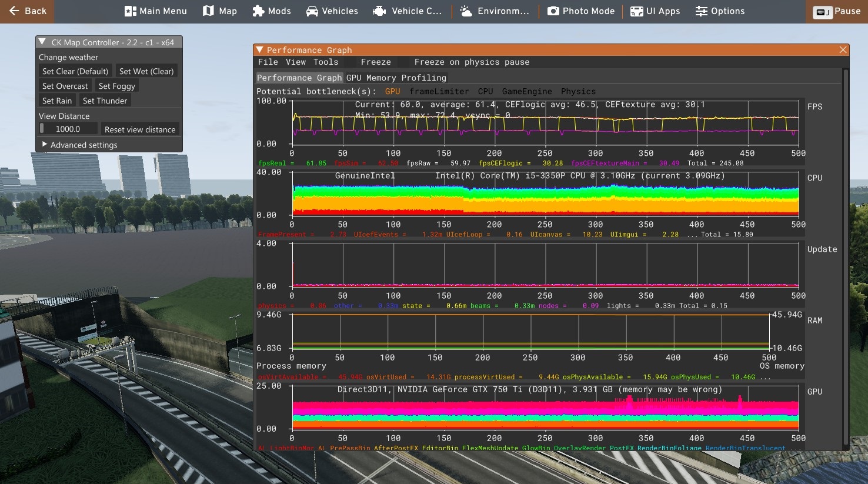The height and width of the screenshot is (484, 868).
Task: Switch to GPU Memory Profiling tab
Action: pyautogui.click(x=396, y=78)
